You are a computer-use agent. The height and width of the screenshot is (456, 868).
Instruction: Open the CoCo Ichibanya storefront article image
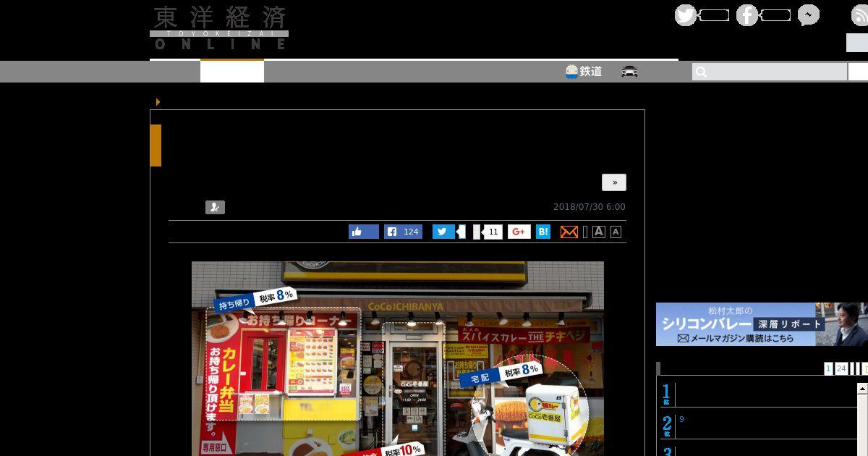pyautogui.click(x=398, y=358)
